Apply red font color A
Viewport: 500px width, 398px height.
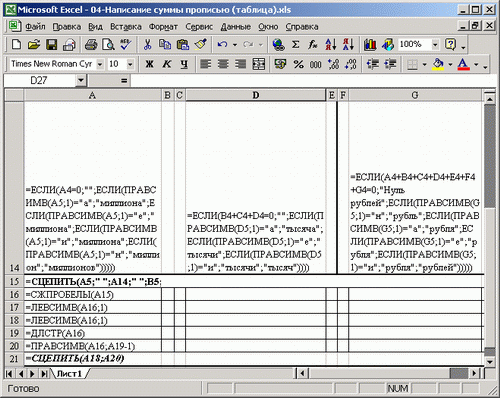click(464, 64)
